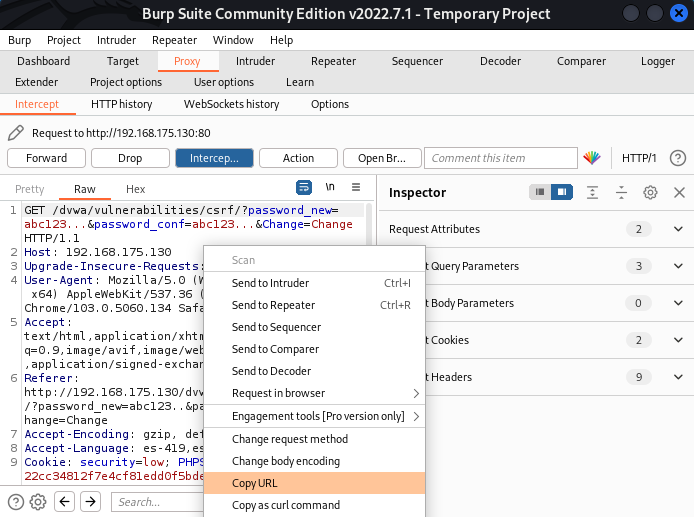The height and width of the screenshot is (517, 694).
Task: Switch Inspector to the side-panel layout icon
Action: click(x=562, y=192)
